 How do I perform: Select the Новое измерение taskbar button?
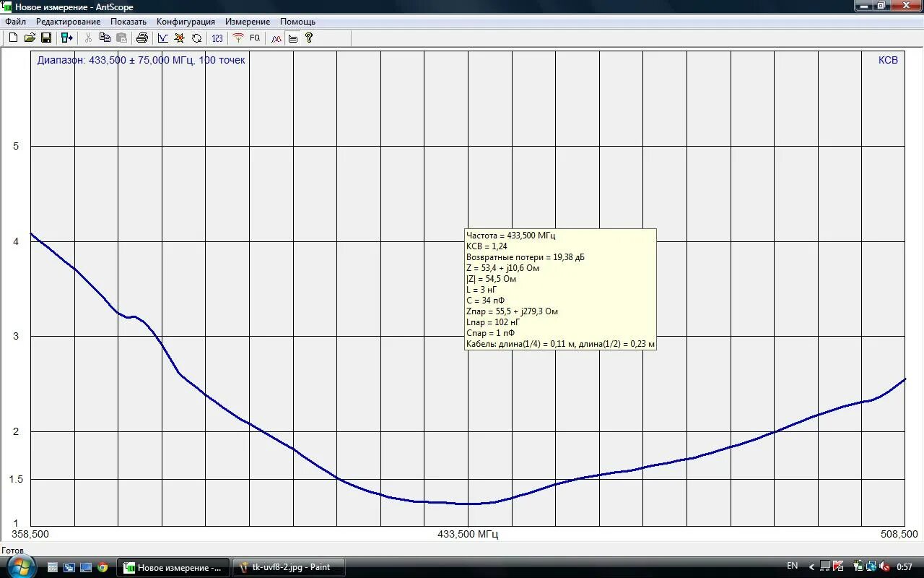coord(173,567)
